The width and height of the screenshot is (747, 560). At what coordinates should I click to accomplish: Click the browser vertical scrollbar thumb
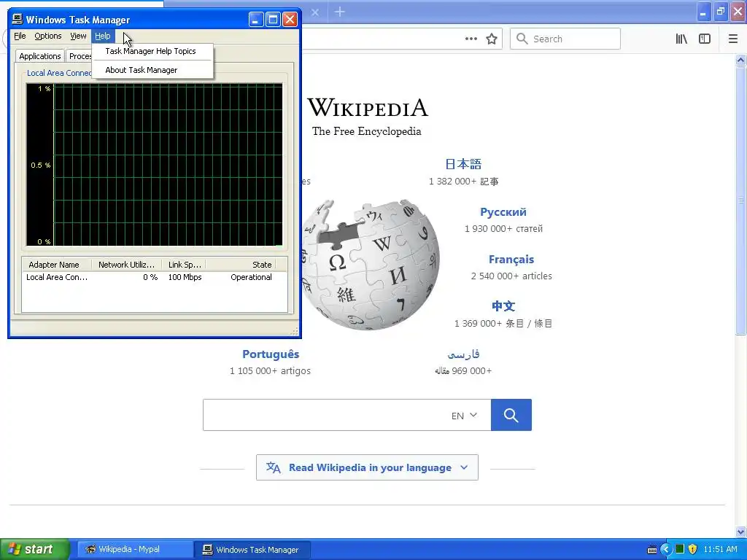pos(740,201)
